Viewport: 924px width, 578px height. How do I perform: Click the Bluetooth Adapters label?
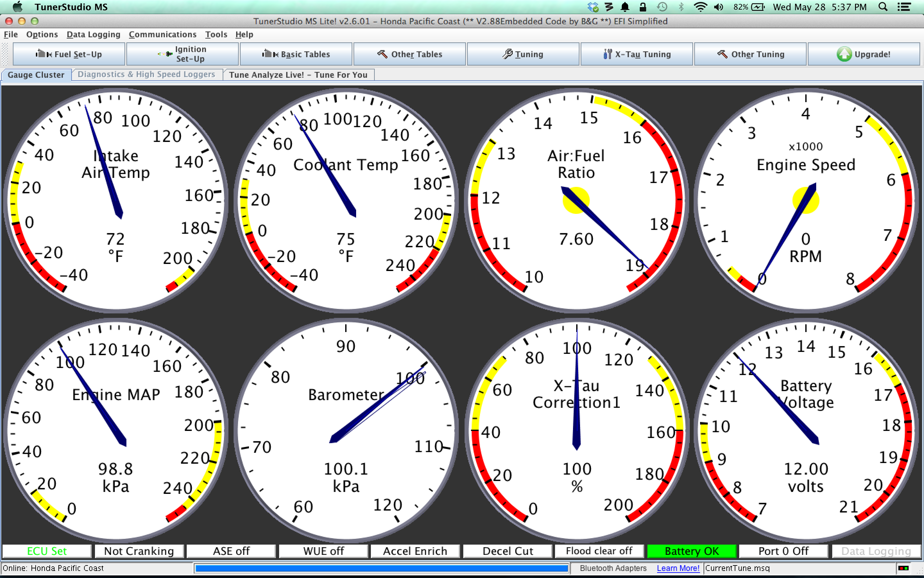pyautogui.click(x=613, y=568)
